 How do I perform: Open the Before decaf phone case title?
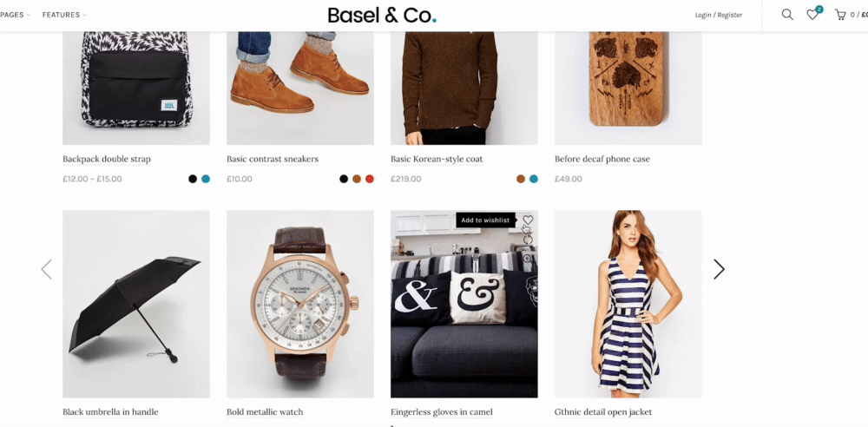602,159
